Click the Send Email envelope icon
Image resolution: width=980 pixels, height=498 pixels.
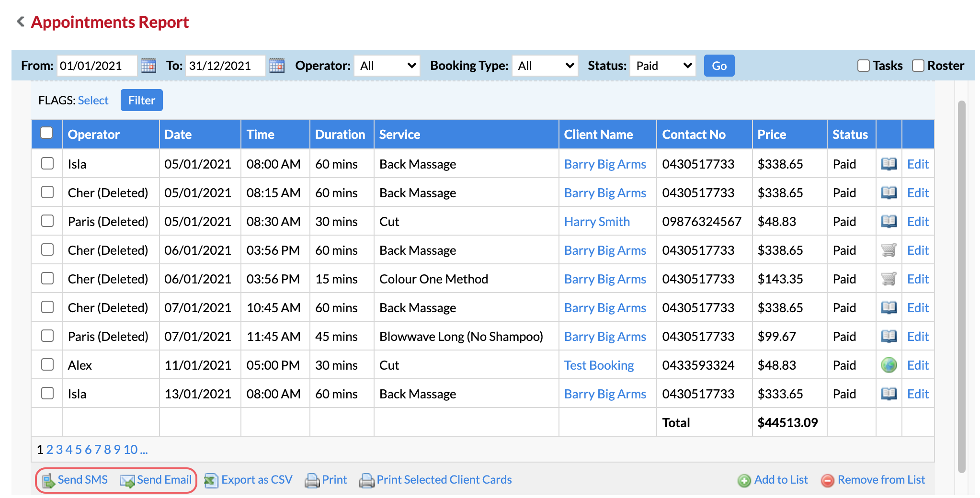coord(127,481)
